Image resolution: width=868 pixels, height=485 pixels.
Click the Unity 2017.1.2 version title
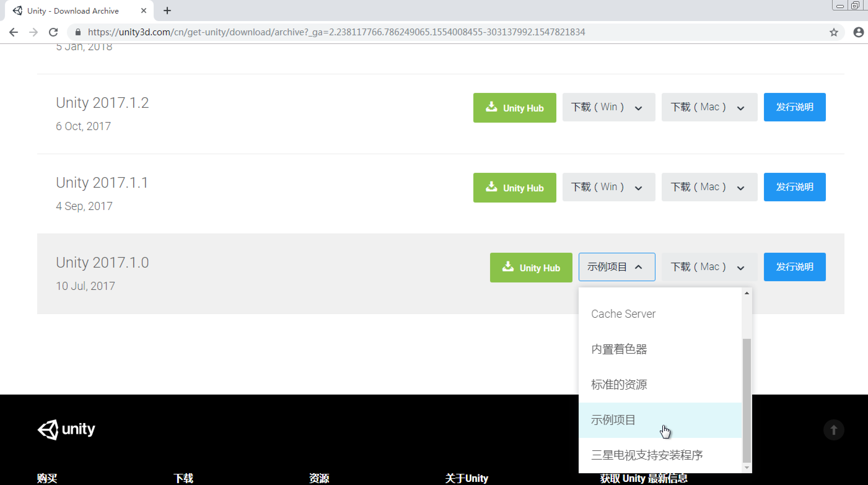(103, 103)
